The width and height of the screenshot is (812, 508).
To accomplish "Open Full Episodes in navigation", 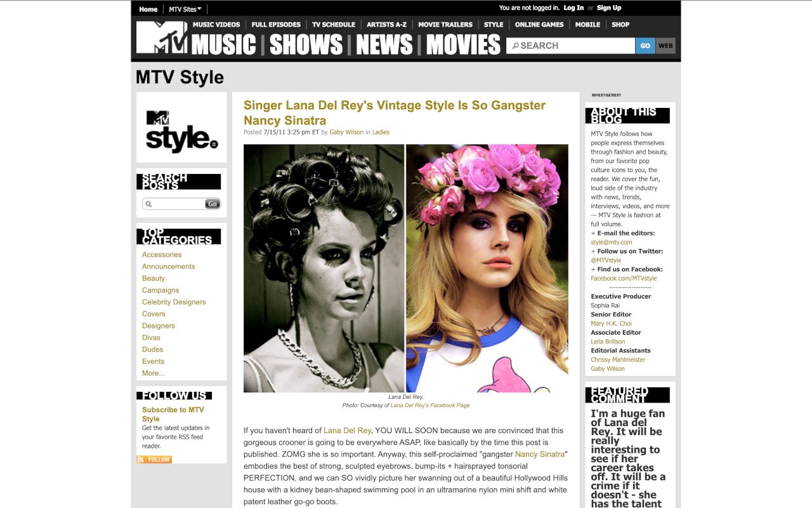I will pos(276,25).
